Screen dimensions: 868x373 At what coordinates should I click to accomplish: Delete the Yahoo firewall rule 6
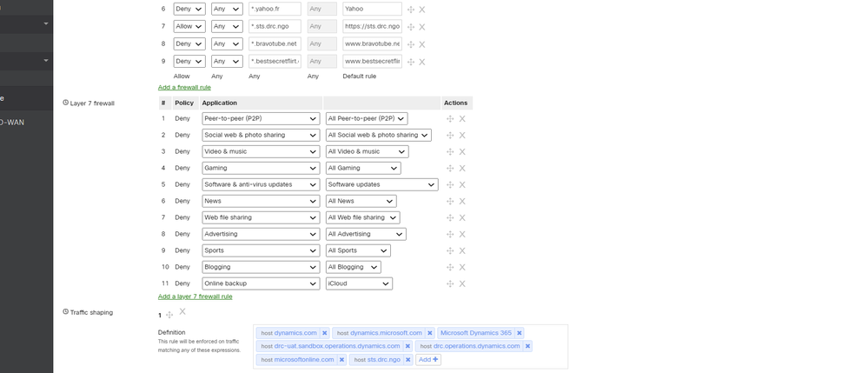422,10
